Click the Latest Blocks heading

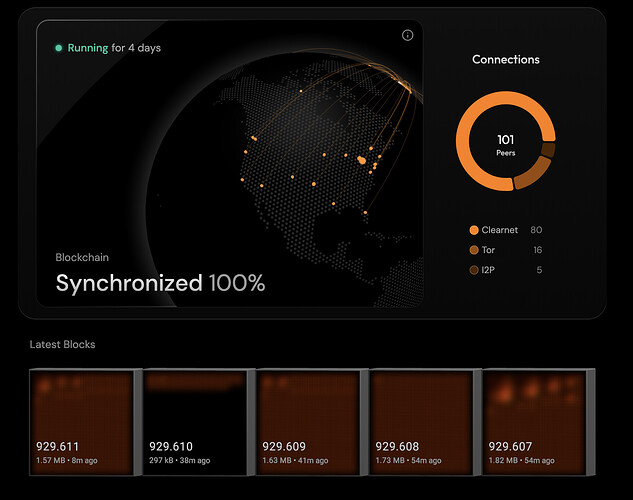(x=62, y=344)
